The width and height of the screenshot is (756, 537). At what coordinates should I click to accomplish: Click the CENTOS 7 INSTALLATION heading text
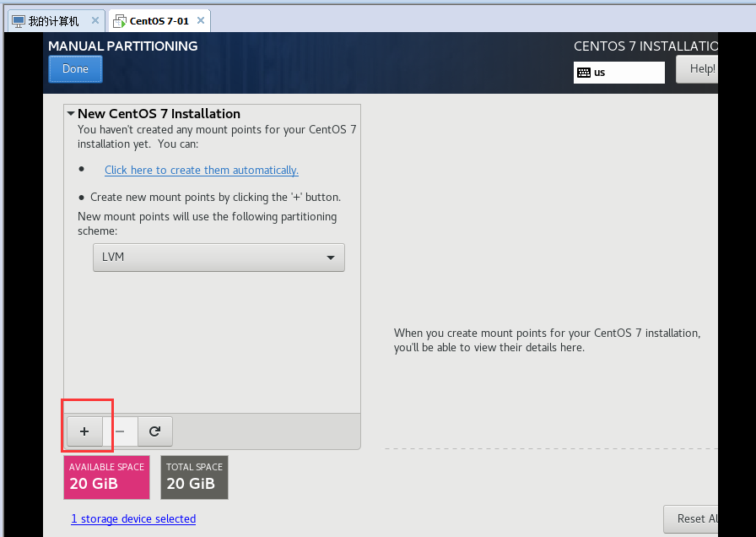pos(645,46)
